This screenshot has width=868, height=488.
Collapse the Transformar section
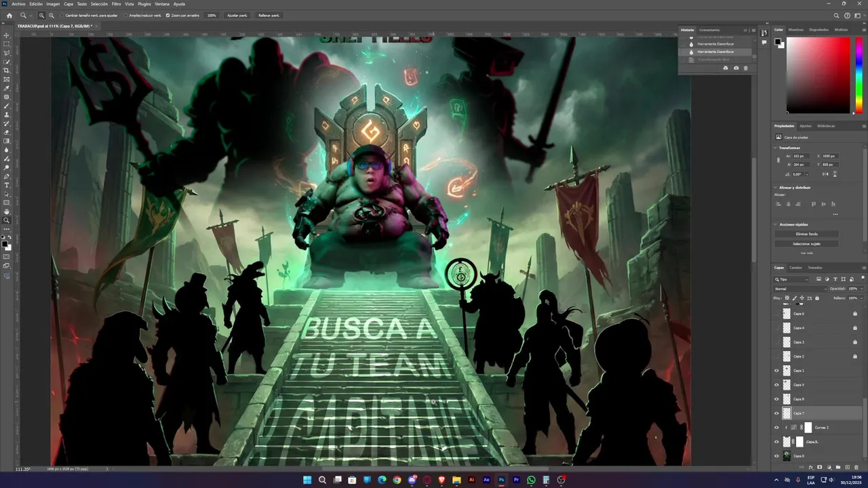point(776,147)
